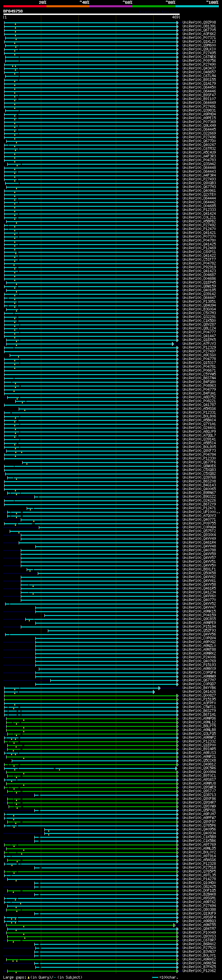Click the =100char. scale legend text
Screen dimensions: 222x980
pyautogui.click(x=169, y=977)
